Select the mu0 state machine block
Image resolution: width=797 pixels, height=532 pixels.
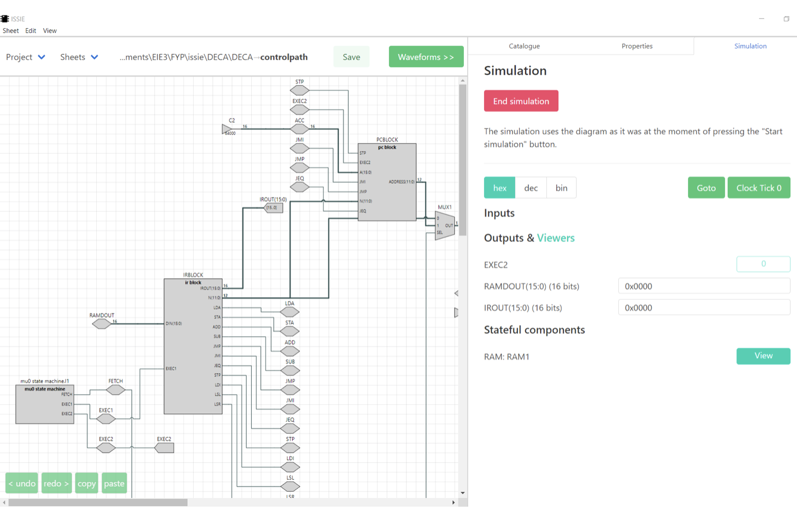pyautogui.click(x=44, y=405)
